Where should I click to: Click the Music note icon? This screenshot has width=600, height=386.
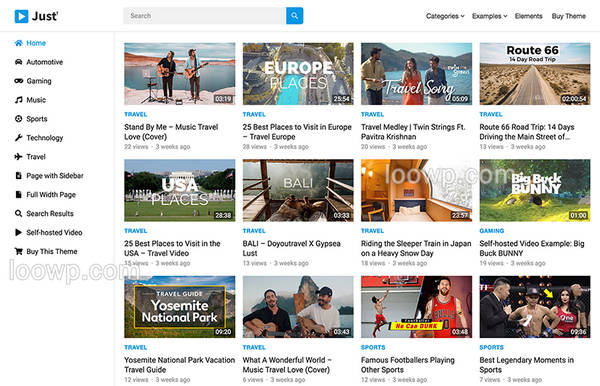(18, 100)
